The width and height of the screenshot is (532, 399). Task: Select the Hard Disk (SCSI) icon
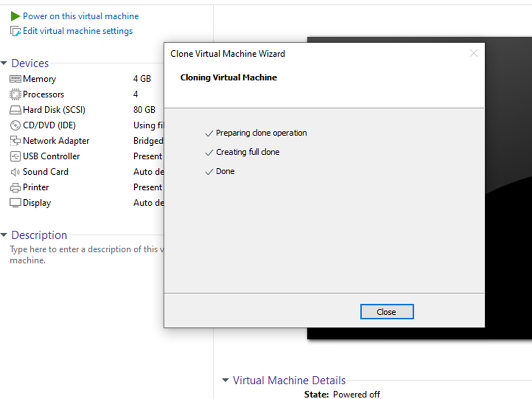coord(15,110)
